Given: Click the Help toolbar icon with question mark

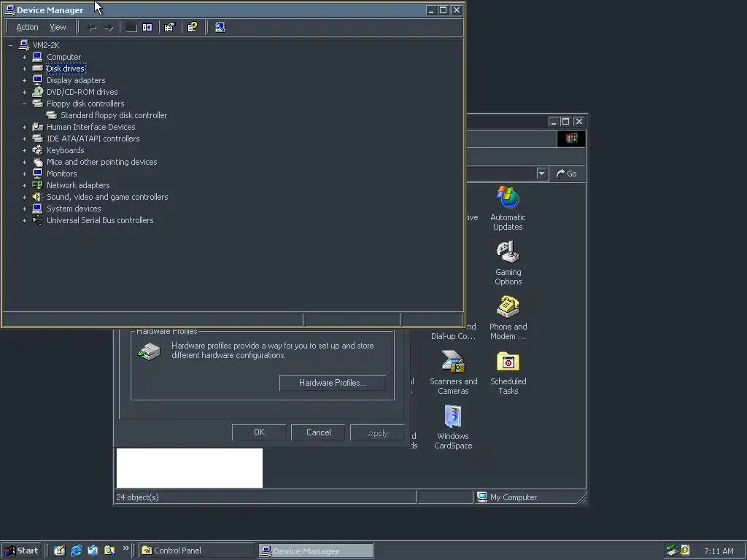Looking at the screenshot, I should 193,28.
